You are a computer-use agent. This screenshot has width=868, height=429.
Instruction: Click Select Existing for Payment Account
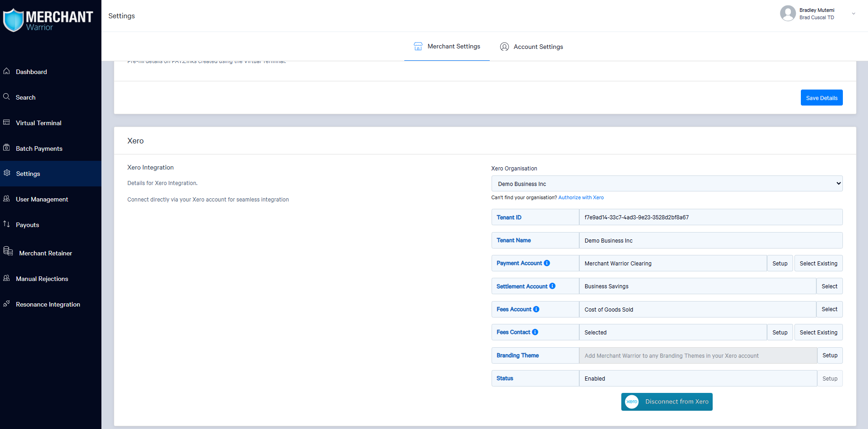point(818,263)
